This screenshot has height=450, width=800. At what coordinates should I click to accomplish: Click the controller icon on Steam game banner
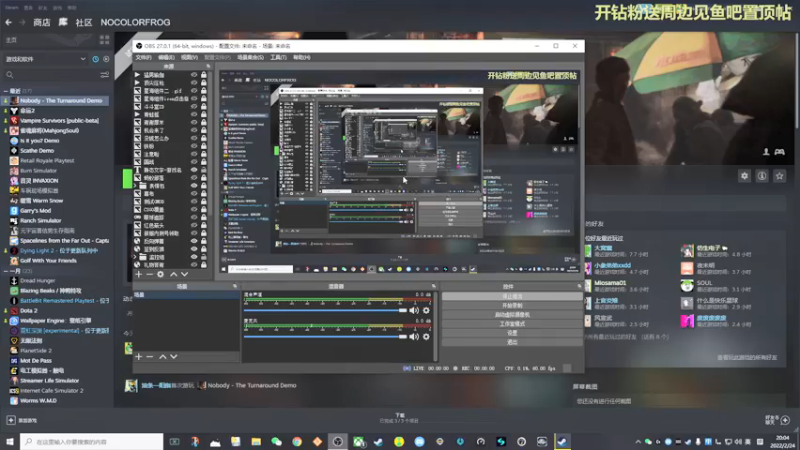(x=780, y=152)
